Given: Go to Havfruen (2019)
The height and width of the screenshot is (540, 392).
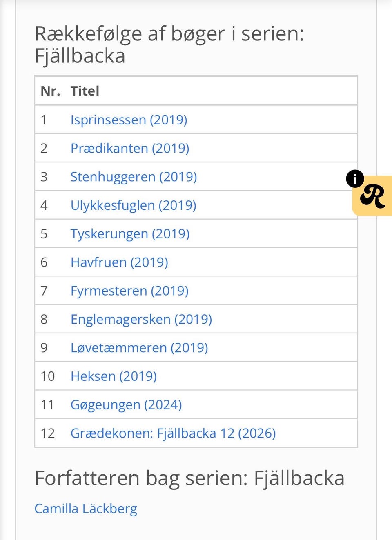Looking at the screenshot, I should point(119,262).
